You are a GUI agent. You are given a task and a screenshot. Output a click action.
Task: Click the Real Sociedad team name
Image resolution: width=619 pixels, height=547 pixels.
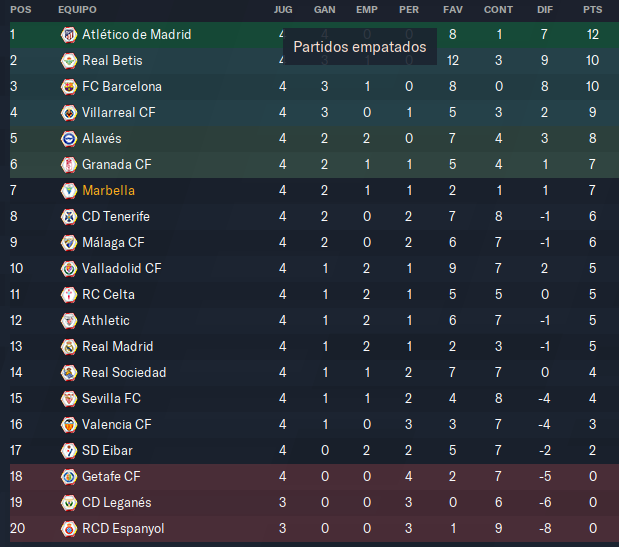click(124, 372)
